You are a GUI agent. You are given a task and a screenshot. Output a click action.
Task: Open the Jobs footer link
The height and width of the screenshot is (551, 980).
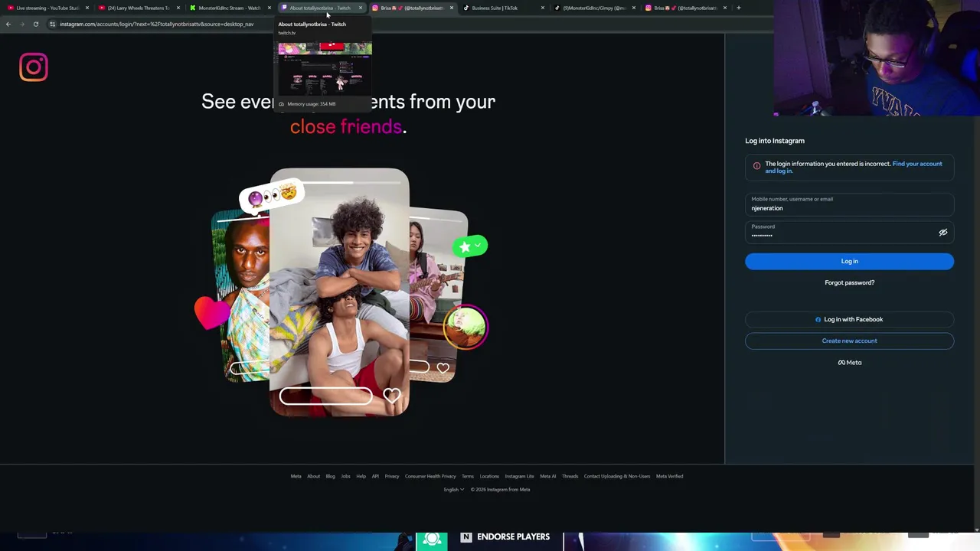(x=345, y=476)
